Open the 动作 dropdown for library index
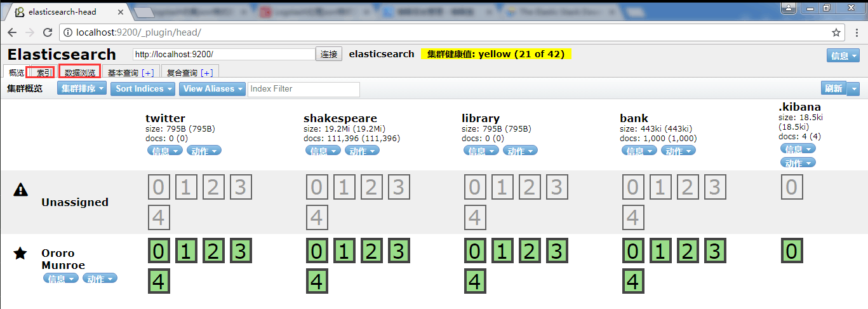This screenshot has width=868, height=309. (x=521, y=151)
